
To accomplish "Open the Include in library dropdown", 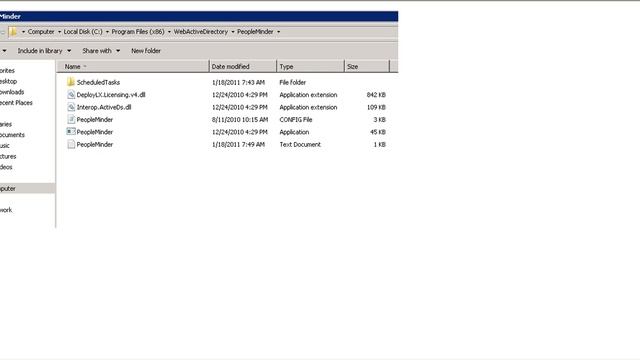I will tap(44, 51).
